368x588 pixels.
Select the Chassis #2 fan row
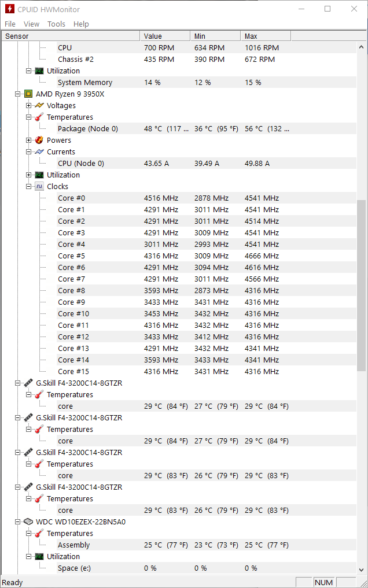pyautogui.click(x=207, y=59)
